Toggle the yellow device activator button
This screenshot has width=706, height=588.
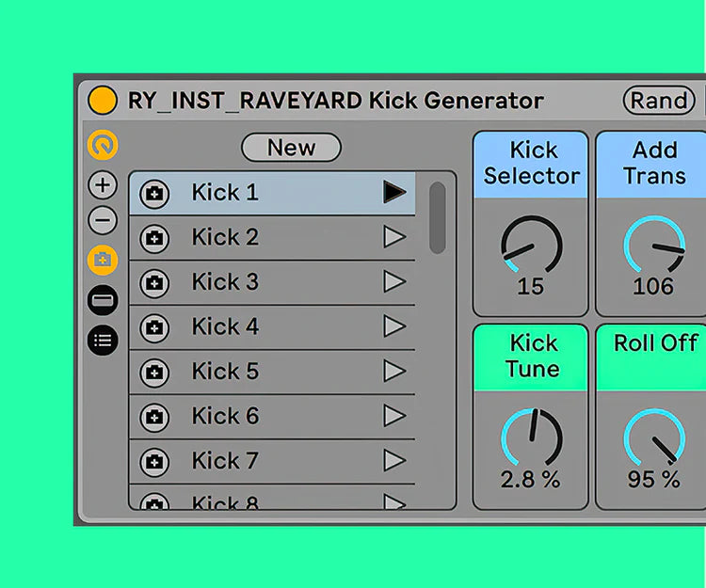tap(103, 100)
